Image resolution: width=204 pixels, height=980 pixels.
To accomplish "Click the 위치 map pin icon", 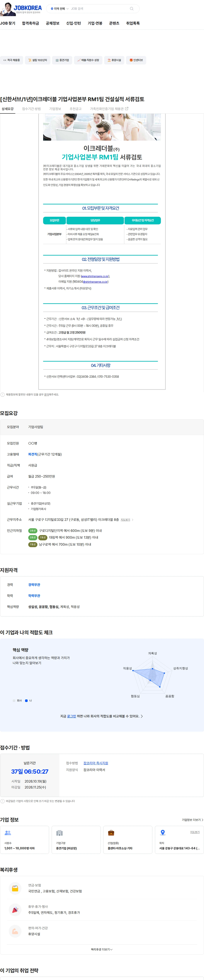I will [x=163, y=833].
